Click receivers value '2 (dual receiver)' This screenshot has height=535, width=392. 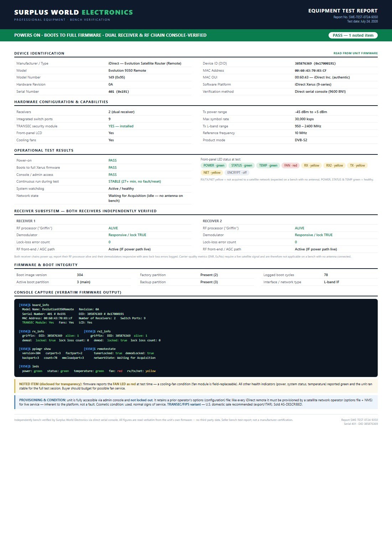(x=121, y=112)
